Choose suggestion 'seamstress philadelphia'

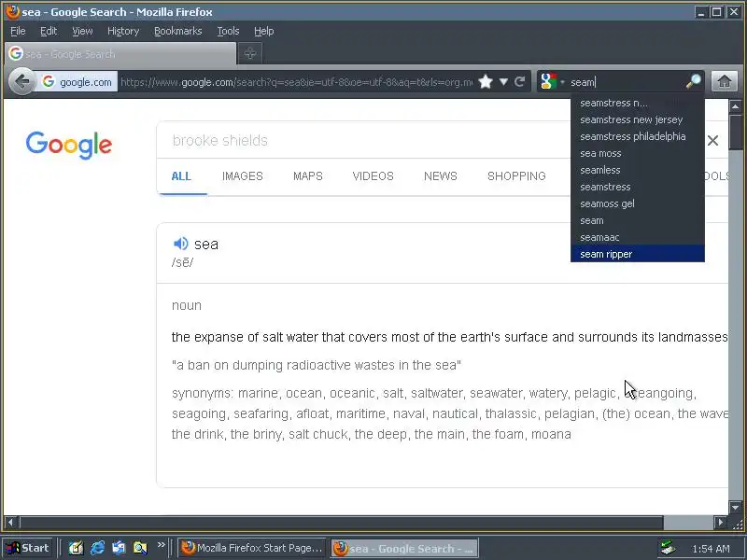(638, 136)
